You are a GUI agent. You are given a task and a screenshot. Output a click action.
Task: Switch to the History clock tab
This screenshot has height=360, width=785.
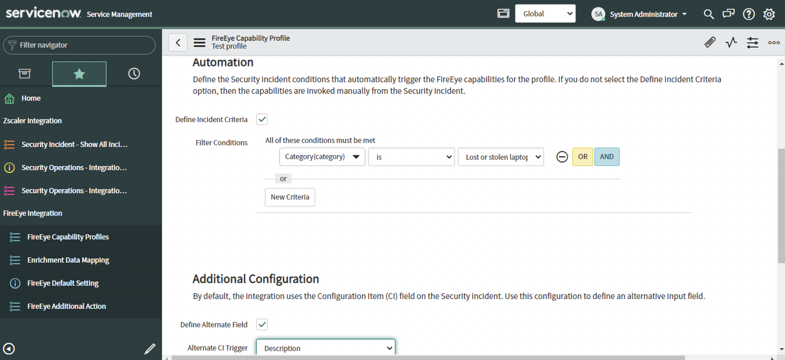coord(134,74)
